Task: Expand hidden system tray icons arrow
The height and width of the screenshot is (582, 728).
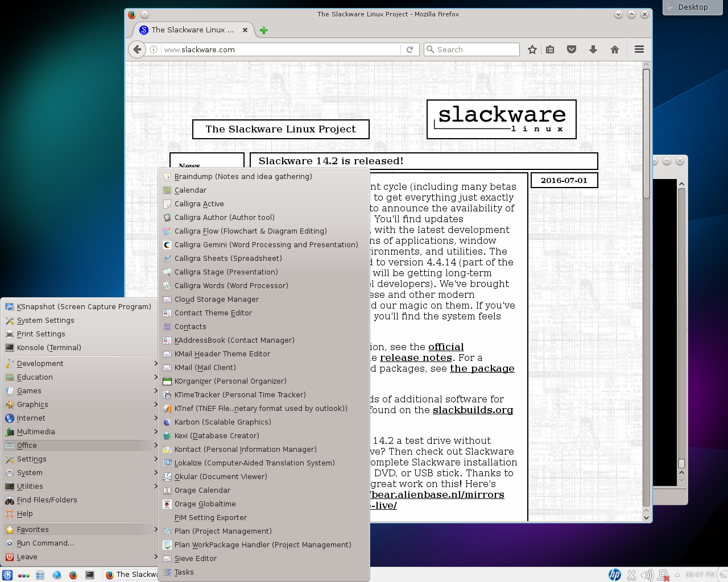Action: tap(677, 575)
